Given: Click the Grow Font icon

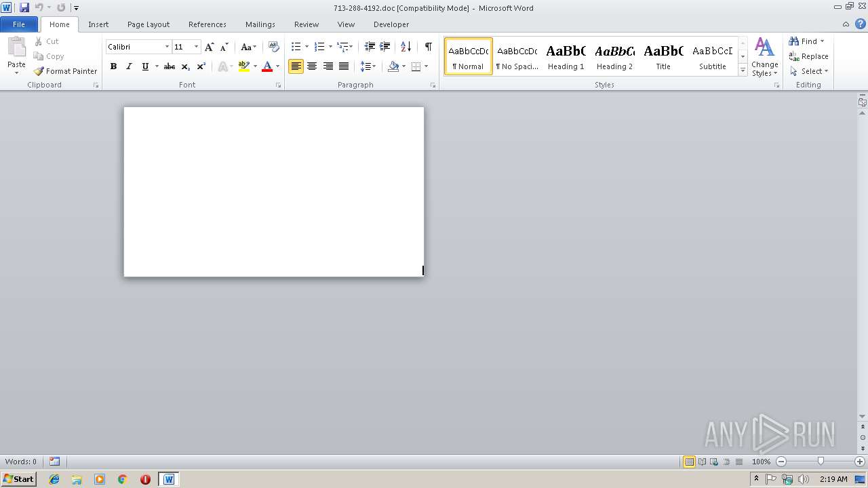Looking at the screenshot, I should coord(210,47).
